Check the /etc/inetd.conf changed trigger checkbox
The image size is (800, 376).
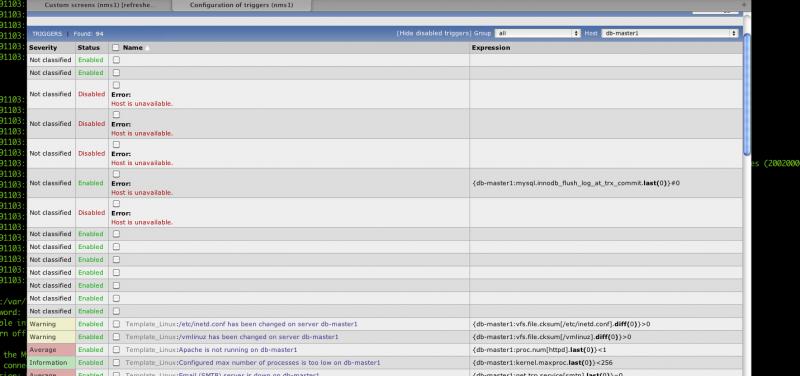116,324
